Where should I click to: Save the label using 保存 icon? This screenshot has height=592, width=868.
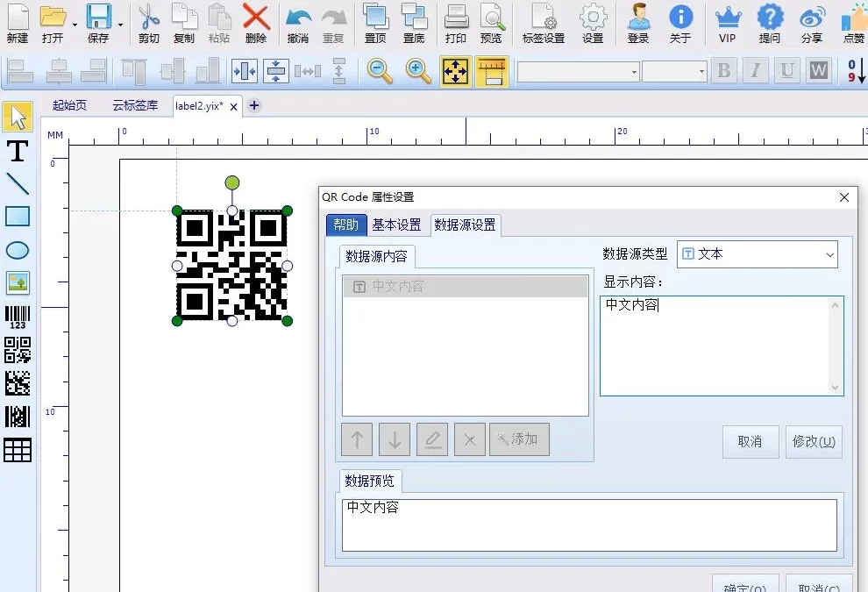click(x=98, y=23)
